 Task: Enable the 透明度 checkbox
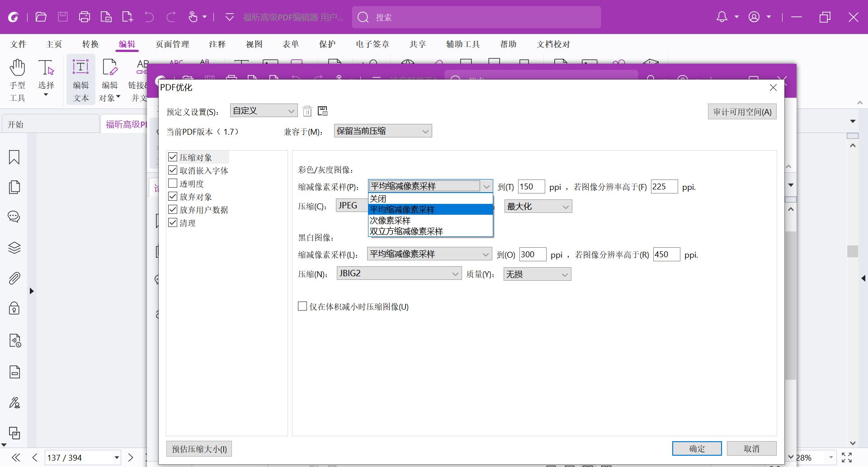pos(172,184)
